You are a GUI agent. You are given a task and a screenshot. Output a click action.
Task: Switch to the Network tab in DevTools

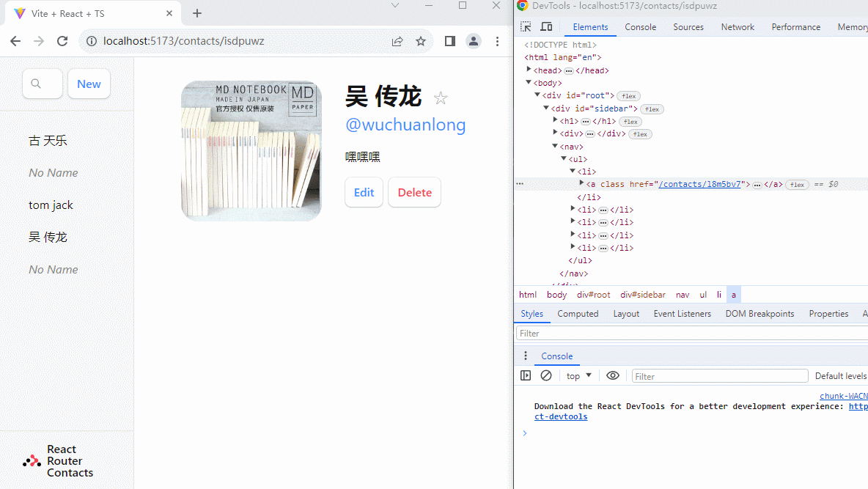point(737,26)
